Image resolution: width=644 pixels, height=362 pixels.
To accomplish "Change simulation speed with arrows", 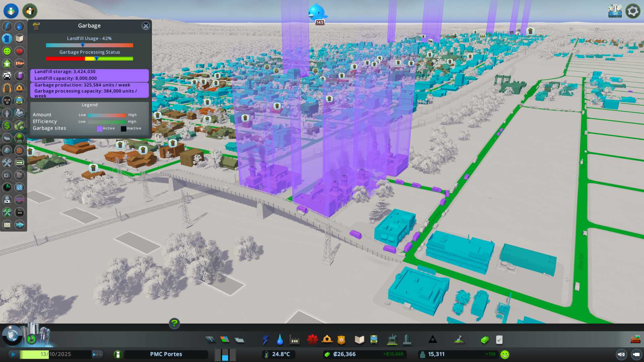I will [97, 354].
